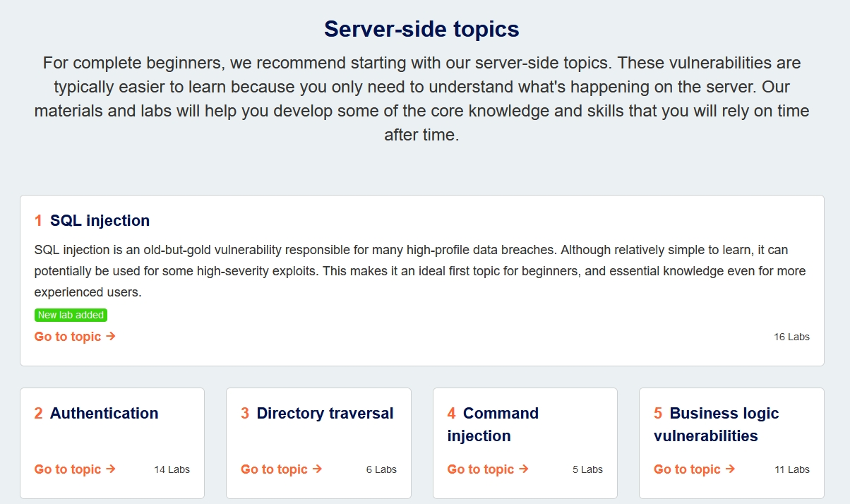Go to topic for Authentication
Screen dimensions: 850x504
(x=75, y=469)
